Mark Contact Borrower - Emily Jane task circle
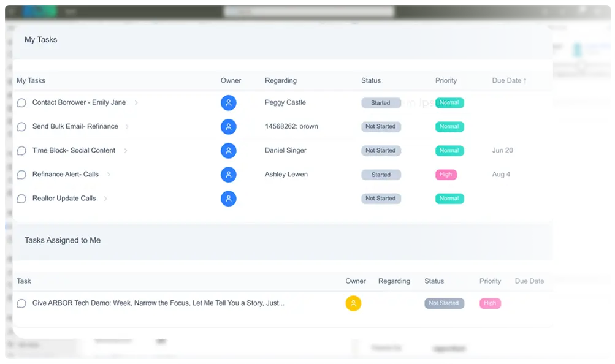Screen dimensions: 615x364 21,103
